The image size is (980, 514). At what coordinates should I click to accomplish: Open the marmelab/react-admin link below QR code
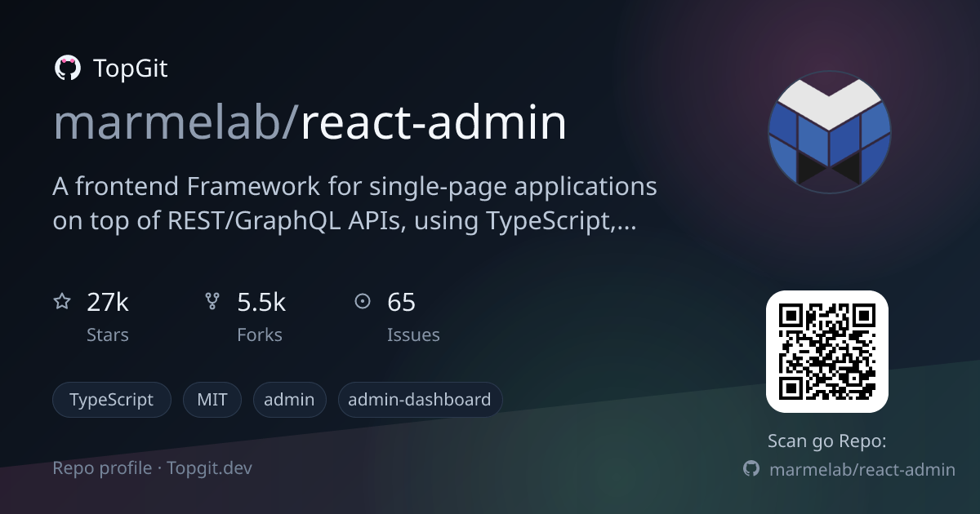(862, 469)
